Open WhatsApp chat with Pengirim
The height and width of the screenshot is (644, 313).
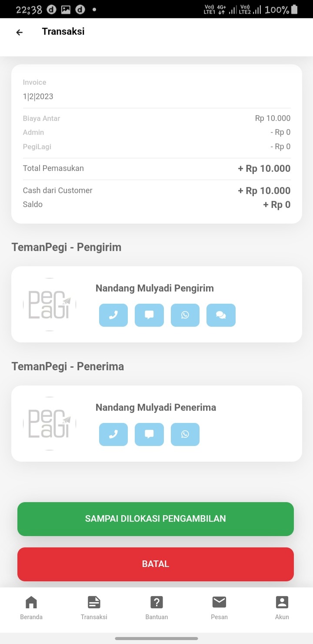pos(185,315)
